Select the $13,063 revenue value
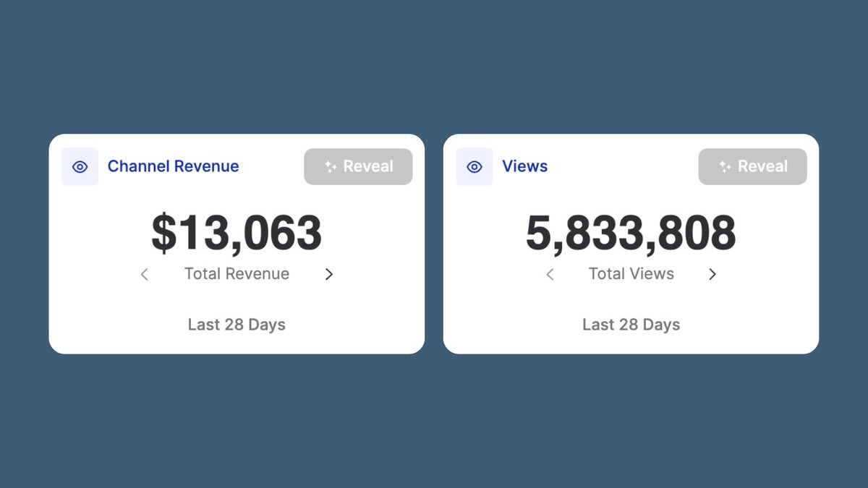The image size is (868, 488). tap(237, 234)
